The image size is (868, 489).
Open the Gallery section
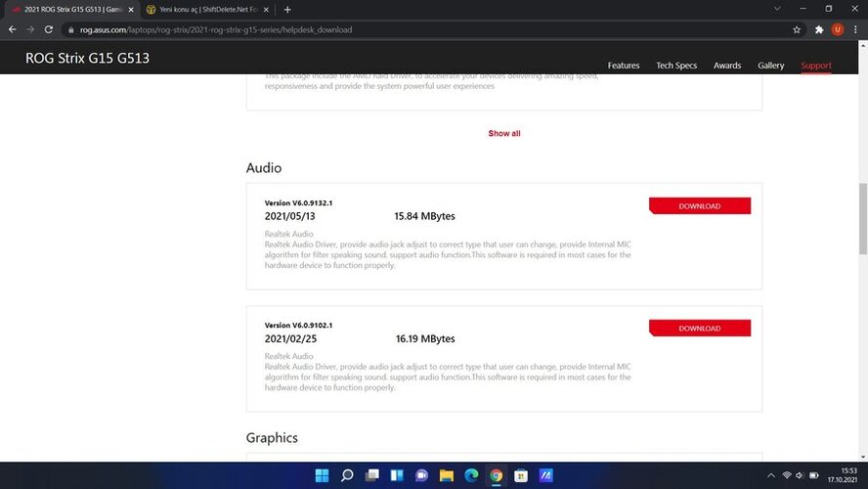[770, 66]
